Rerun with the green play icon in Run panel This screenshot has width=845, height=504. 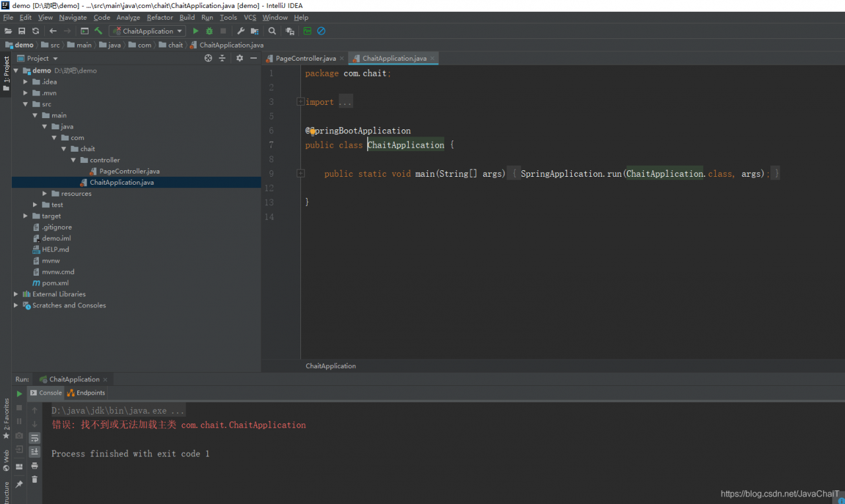pyautogui.click(x=19, y=394)
